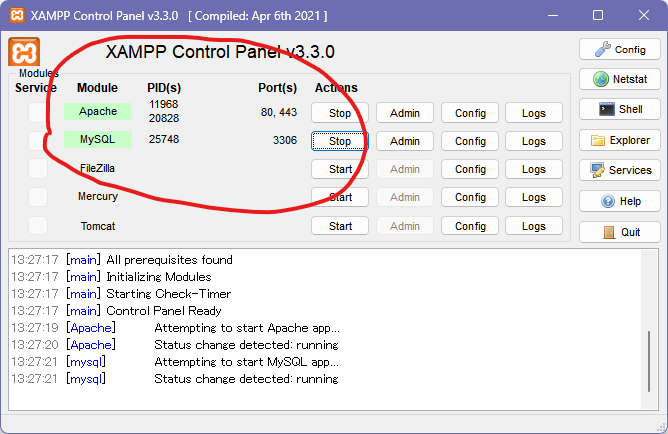Viewport: 668px width, 434px height.
Task: Open Services with the monitor icon
Action: pyautogui.click(x=619, y=170)
